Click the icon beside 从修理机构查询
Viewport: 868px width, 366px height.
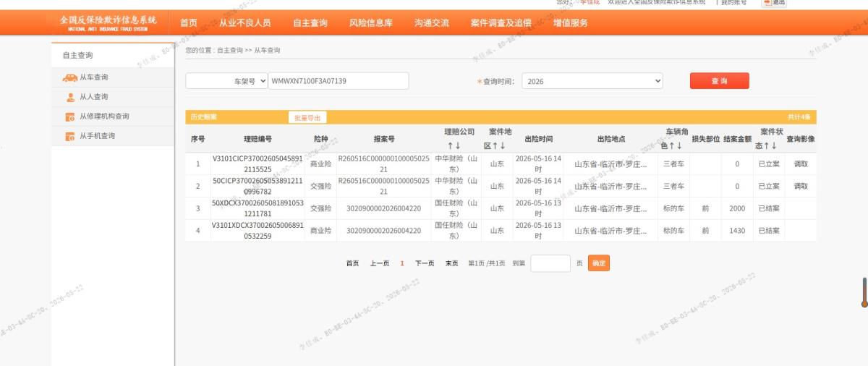click(70, 116)
